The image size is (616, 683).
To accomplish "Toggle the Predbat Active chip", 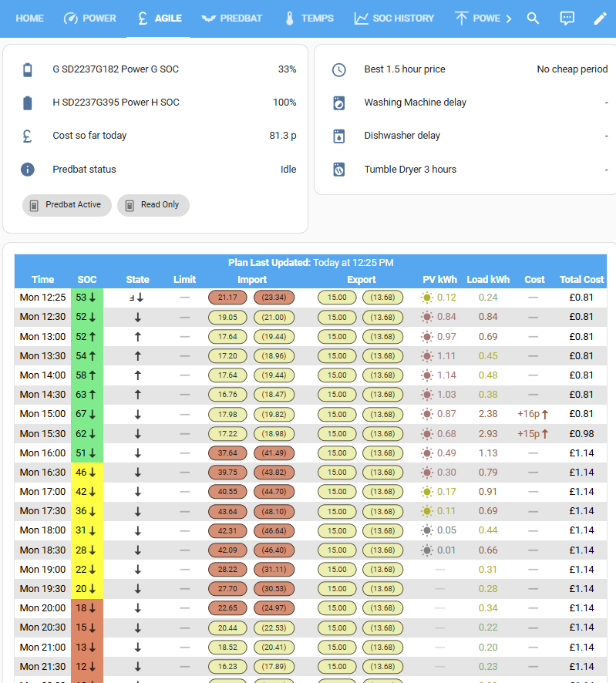I will pos(66,205).
